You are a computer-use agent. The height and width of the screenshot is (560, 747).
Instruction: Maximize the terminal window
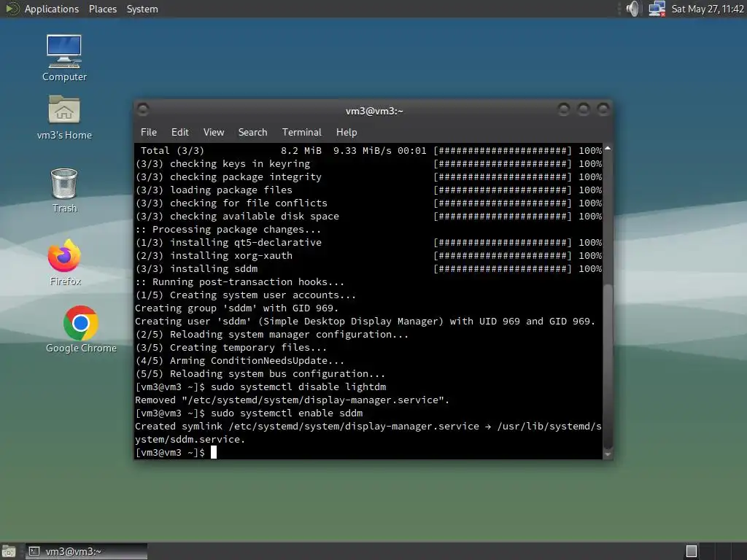pyautogui.click(x=584, y=110)
